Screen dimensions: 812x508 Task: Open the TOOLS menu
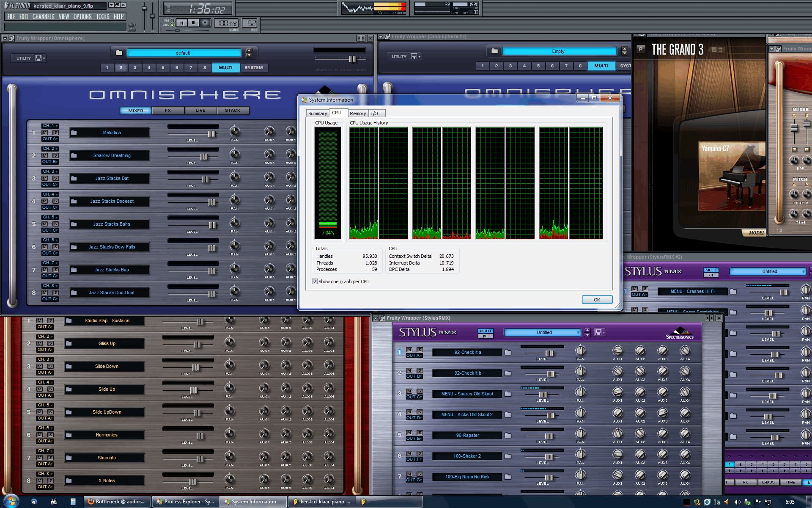pyautogui.click(x=102, y=17)
